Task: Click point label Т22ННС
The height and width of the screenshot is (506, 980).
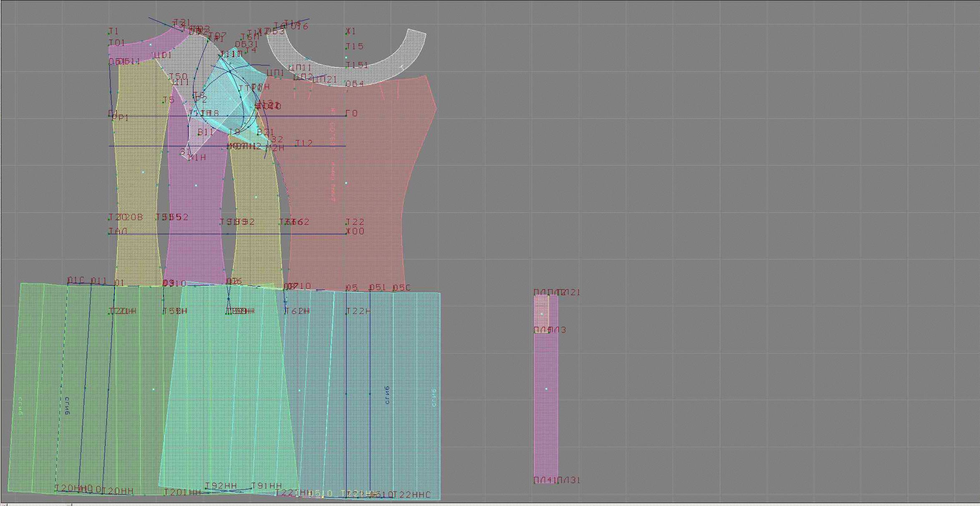Action: [x=412, y=495]
